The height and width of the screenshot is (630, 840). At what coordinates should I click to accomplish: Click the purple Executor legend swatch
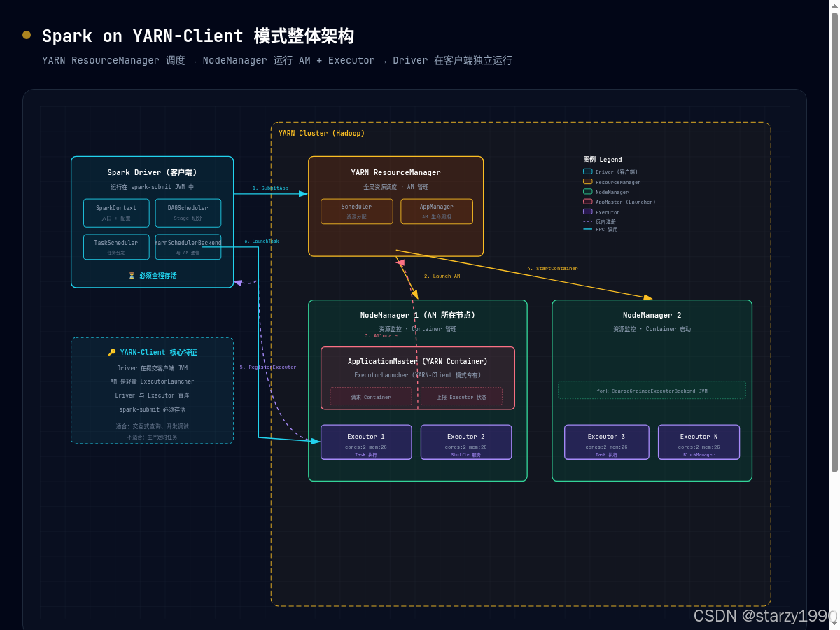pyautogui.click(x=588, y=211)
